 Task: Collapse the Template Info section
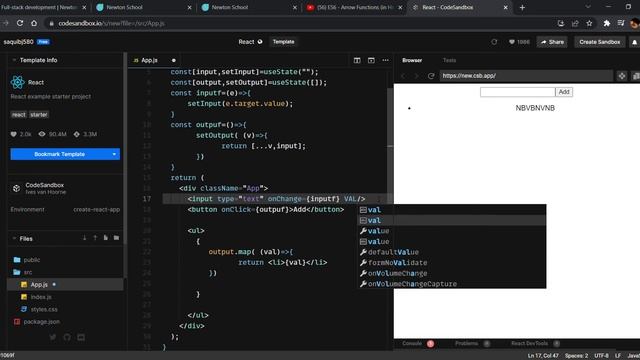(x=14, y=60)
